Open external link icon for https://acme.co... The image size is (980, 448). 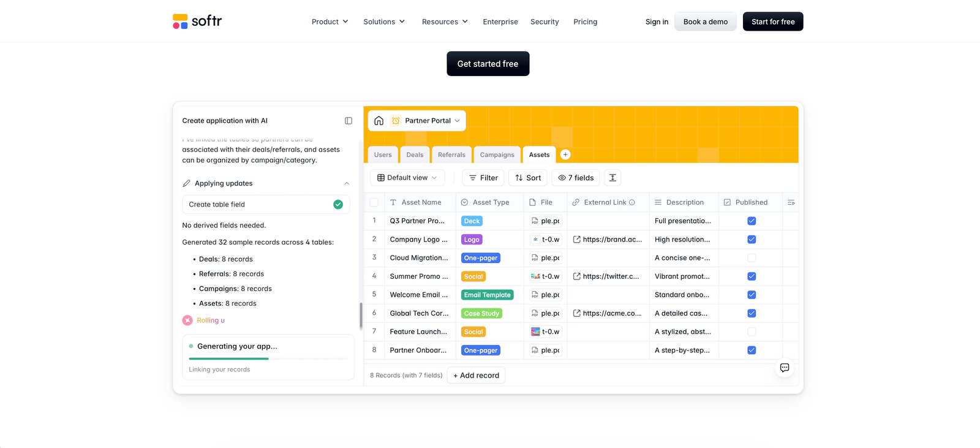click(x=576, y=313)
